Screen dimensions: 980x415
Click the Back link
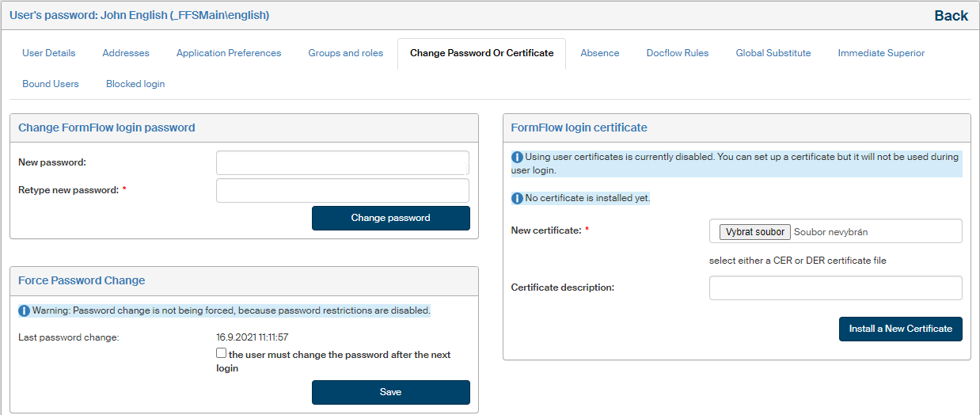coord(951,16)
